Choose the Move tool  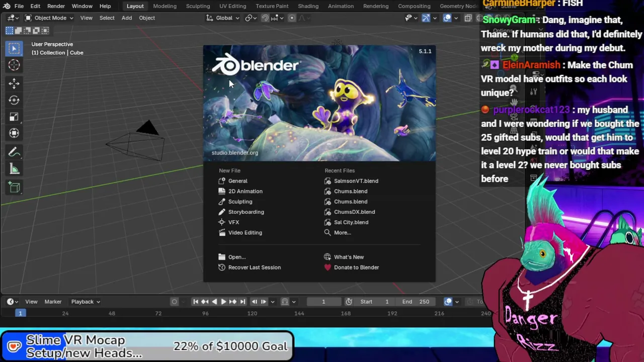point(14,83)
